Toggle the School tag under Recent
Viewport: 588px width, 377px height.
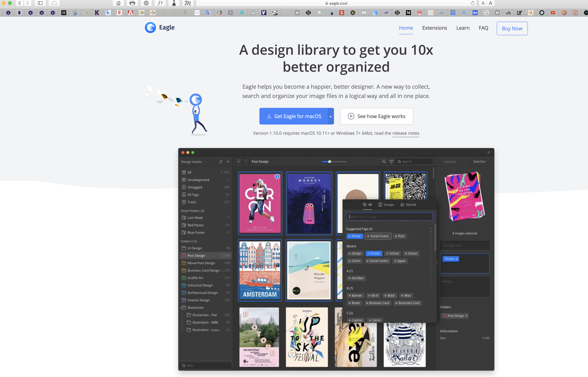392,253
